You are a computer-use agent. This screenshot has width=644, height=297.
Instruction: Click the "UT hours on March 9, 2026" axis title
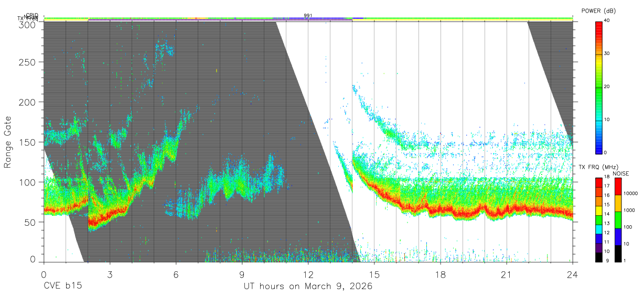click(308, 287)
